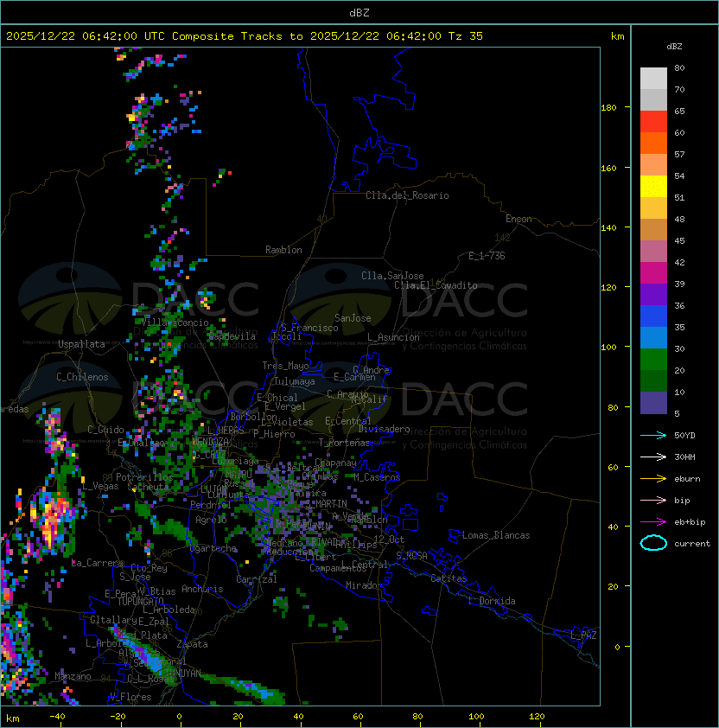Click the 'Tz 35' value in header

(466, 36)
